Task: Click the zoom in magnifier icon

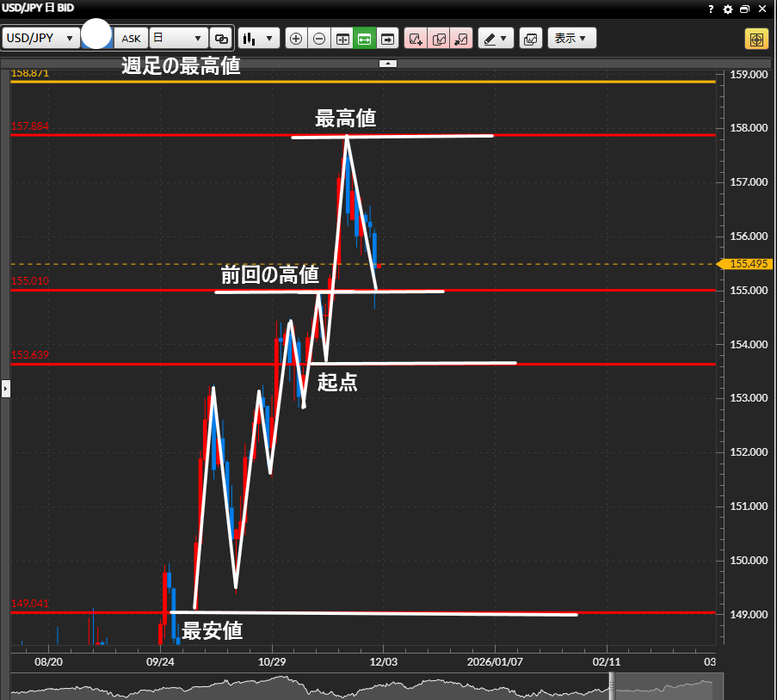Action: point(296,39)
